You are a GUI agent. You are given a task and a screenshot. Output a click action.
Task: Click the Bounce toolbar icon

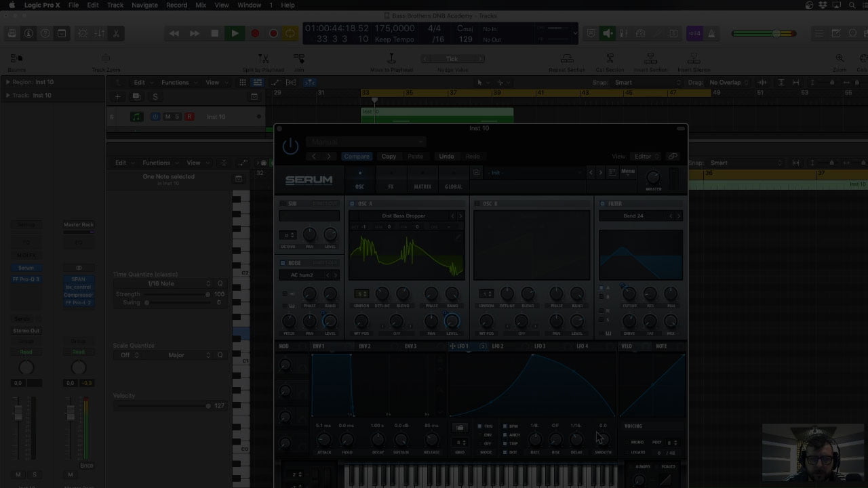[x=17, y=59]
